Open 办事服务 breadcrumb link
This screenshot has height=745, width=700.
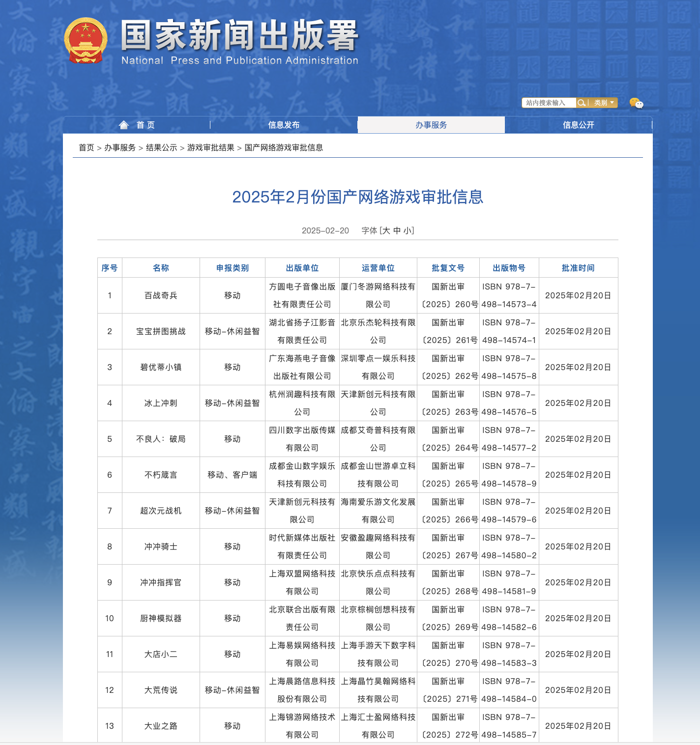pos(120,147)
